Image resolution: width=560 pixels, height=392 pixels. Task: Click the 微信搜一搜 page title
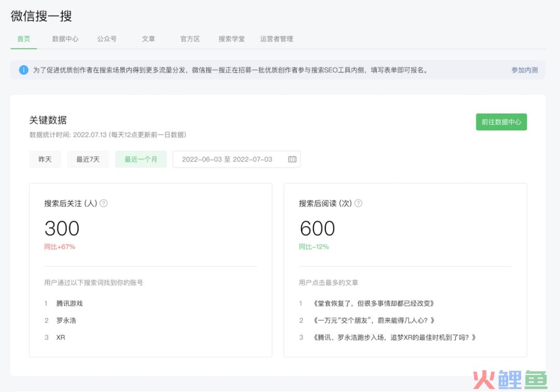[41, 16]
